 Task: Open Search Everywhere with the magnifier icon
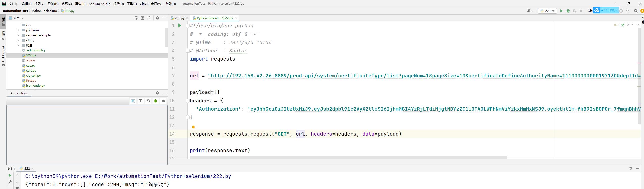click(636, 11)
